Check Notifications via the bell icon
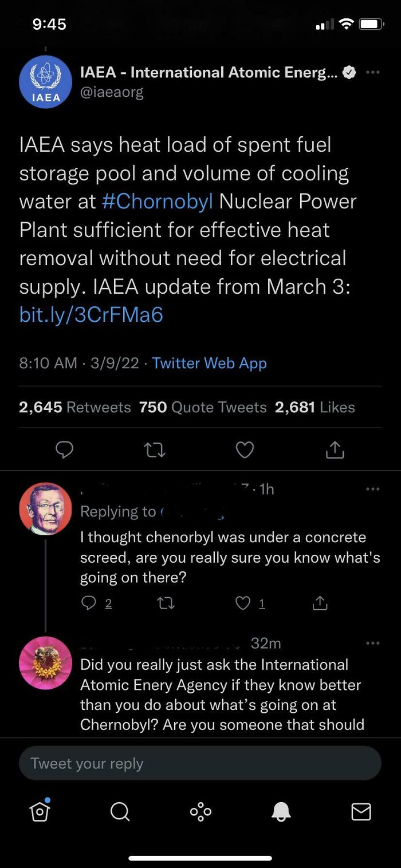This screenshot has height=868, width=401. click(281, 811)
